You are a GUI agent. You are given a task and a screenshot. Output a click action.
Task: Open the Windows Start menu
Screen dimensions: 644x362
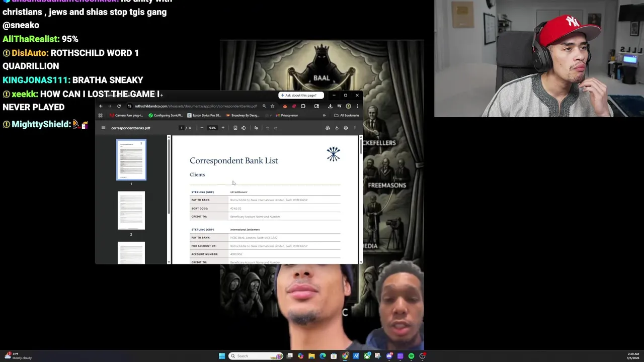222,356
